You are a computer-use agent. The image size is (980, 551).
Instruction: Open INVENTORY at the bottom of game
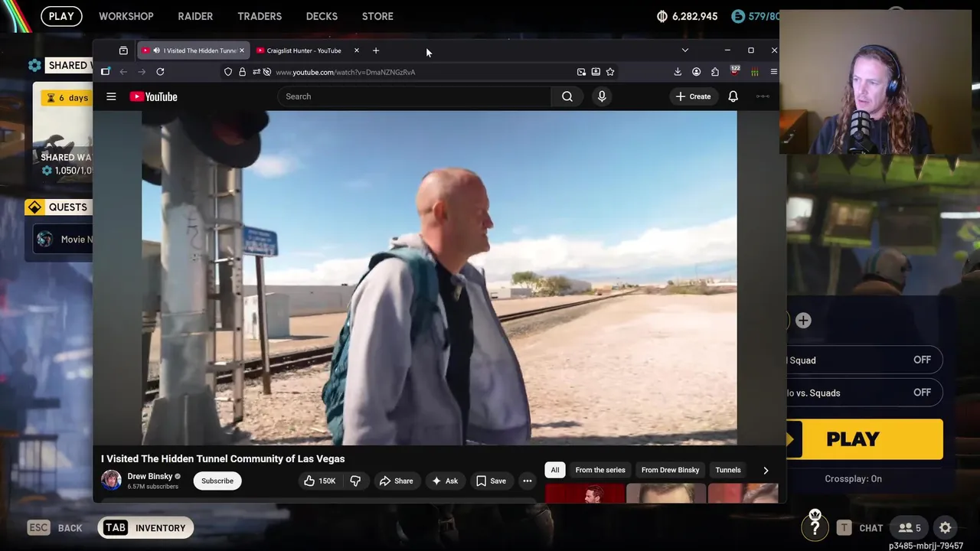coord(145,528)
